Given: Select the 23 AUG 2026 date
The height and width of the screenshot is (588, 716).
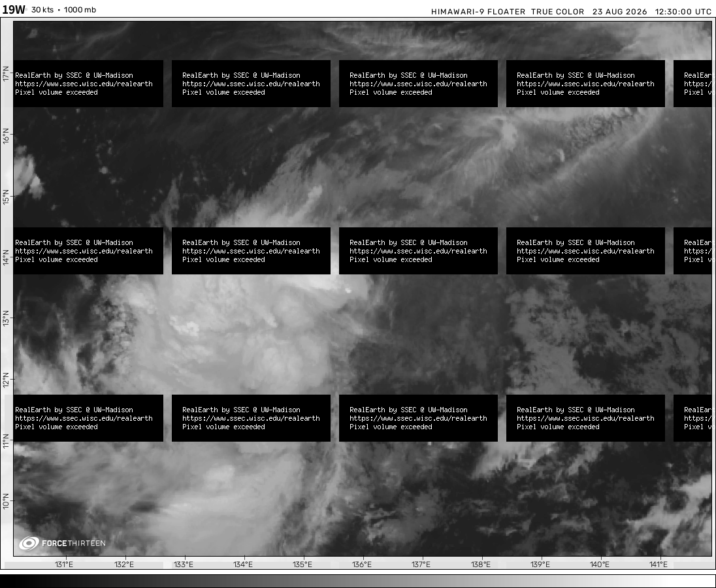Looking at the screenshot, I should tap(620, 12).
